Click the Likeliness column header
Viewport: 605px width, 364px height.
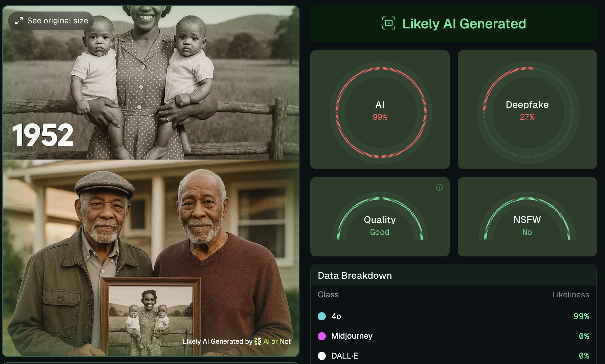pos(570,295)
